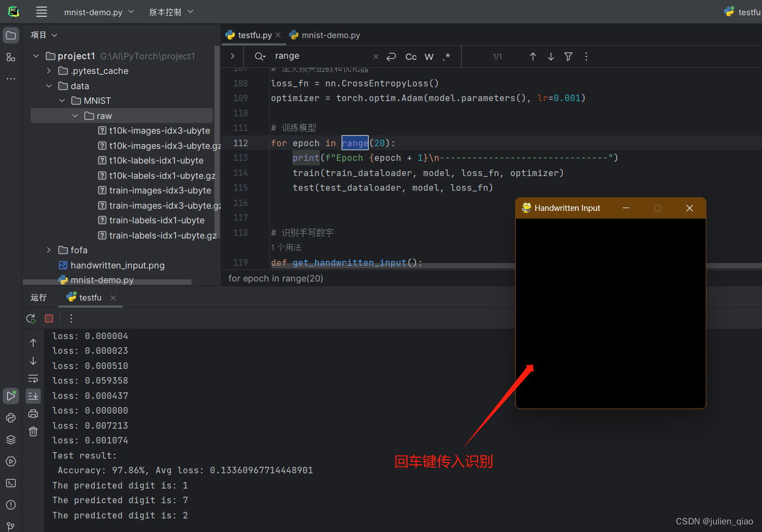Clear the search field text
This screenshot has height=532, width=762.
click(376, 57)
